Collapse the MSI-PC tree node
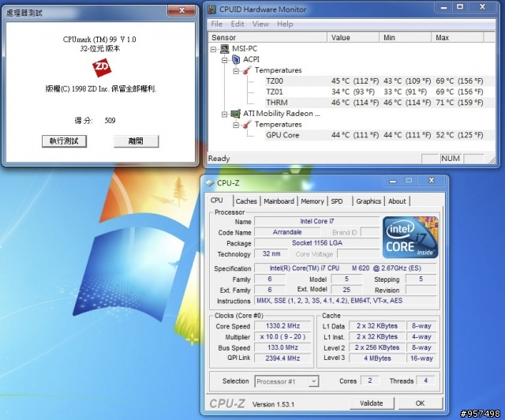This screenshot has width=505, height=420. (x=213, y=49)
